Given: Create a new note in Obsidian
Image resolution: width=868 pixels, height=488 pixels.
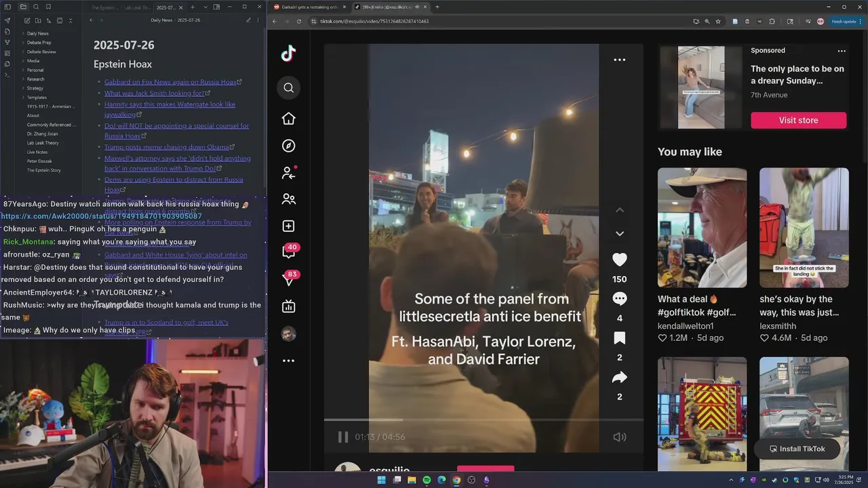Looking at the screenshot, I should pos(27,20).
